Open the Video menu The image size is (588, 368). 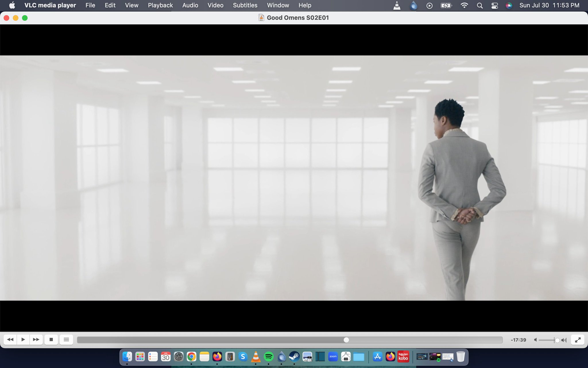pos(215,5)
